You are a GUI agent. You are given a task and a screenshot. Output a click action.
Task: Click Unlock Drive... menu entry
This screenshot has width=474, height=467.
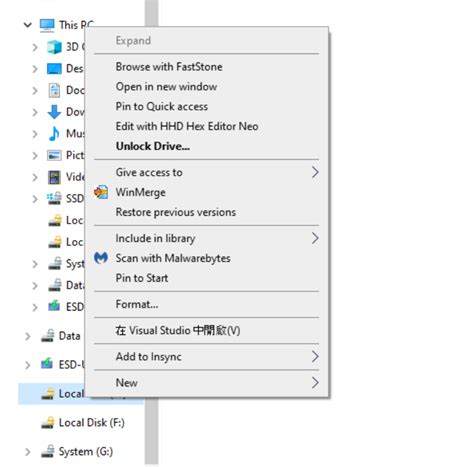[x=206, y=146]
